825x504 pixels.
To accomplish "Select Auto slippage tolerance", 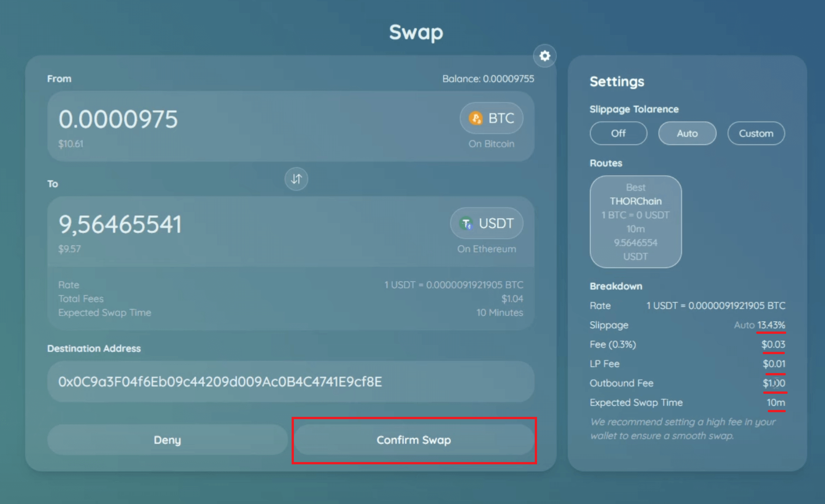I will pyautogui.click(x=687, y=133).
